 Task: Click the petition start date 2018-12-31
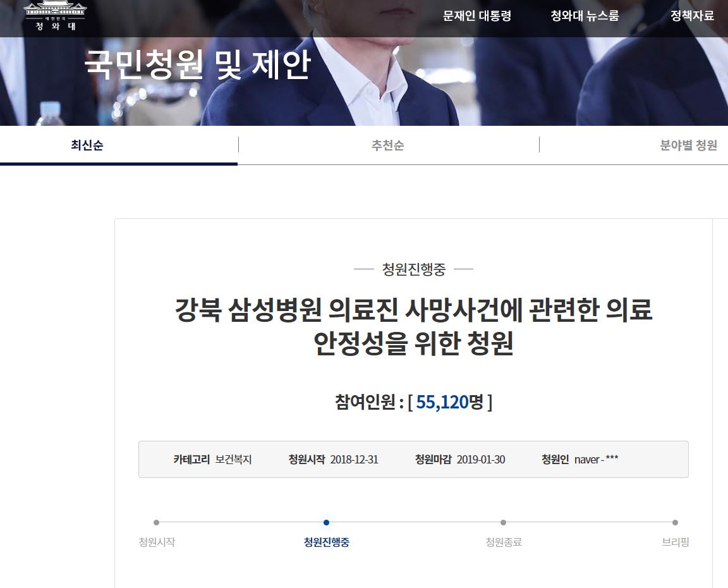[x=354, y=460]
